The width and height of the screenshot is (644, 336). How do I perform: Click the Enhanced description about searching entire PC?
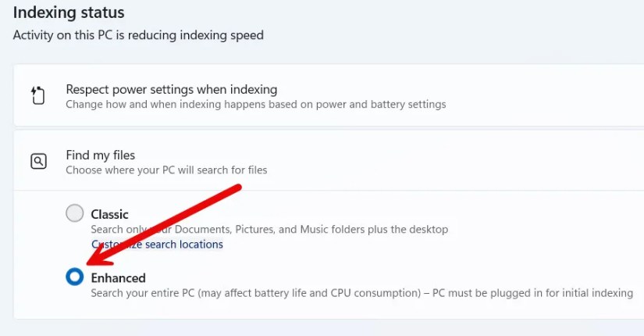[361, 293]
